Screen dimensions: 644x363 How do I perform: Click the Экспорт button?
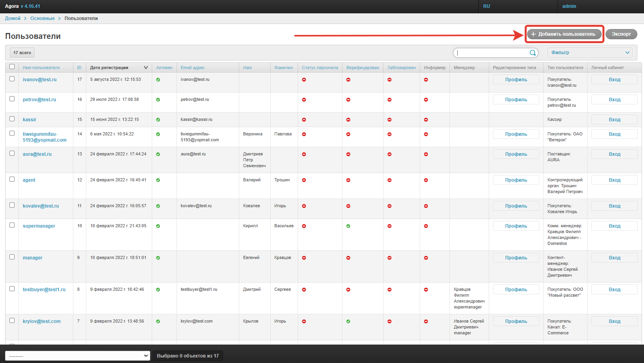621,34
